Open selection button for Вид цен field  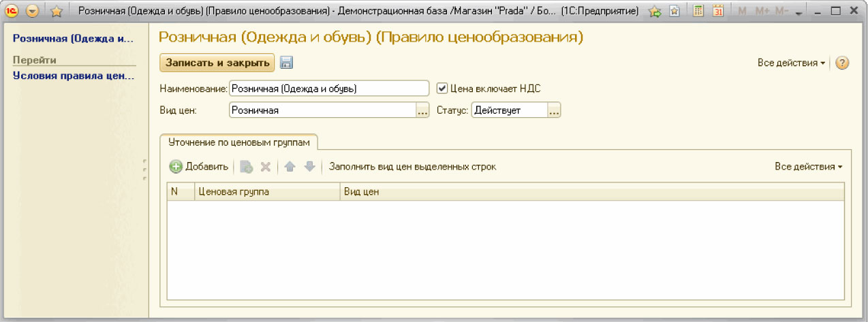[x=423, y=110]
